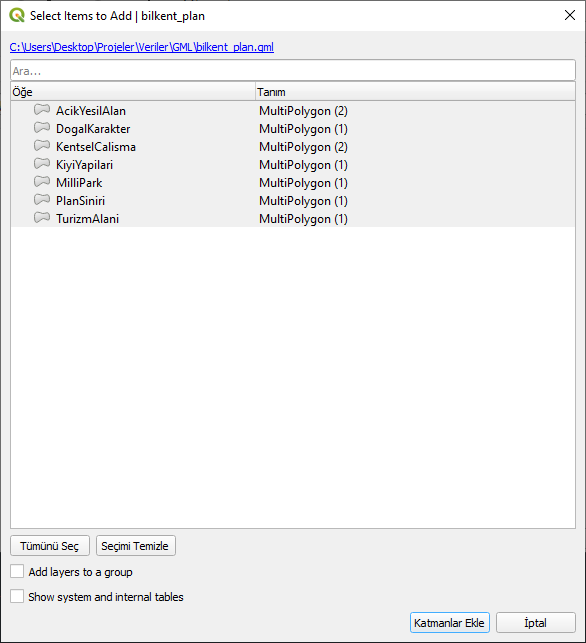Sort by the Tanım column header
The width and height of the screenshot is (586, 643).
(415, 92)
